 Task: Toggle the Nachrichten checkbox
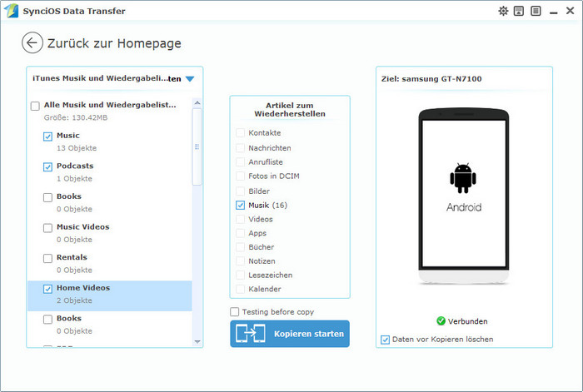click(240, 148)
